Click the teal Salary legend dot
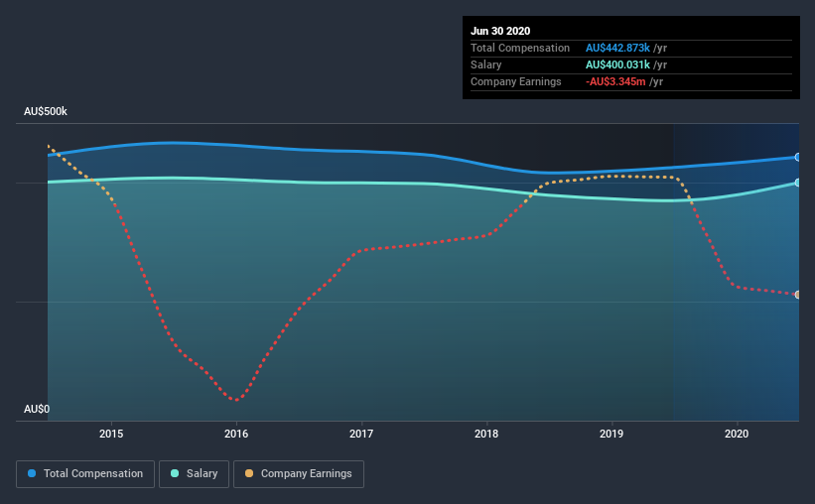The width and height of the screenshot is (815, 504). click(x=175, y=473)
